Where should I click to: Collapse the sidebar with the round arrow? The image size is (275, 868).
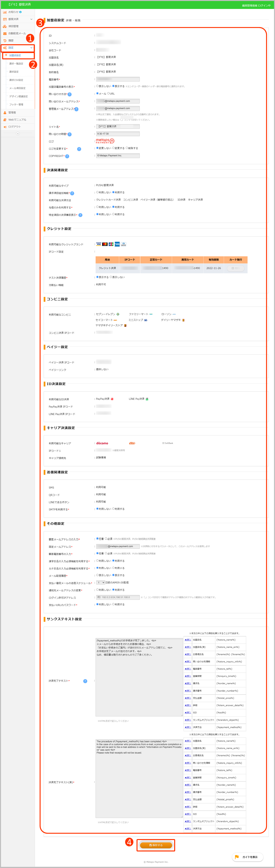click(17, 134)
